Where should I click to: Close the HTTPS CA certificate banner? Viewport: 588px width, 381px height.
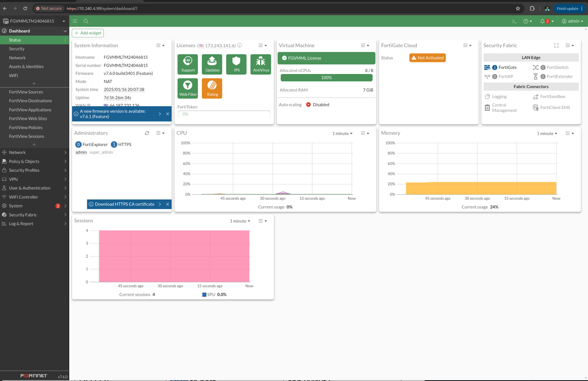[168, 204]
